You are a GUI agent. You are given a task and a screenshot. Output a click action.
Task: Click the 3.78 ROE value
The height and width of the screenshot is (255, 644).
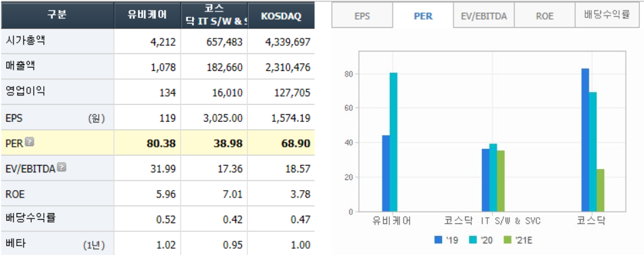(301, 195)
